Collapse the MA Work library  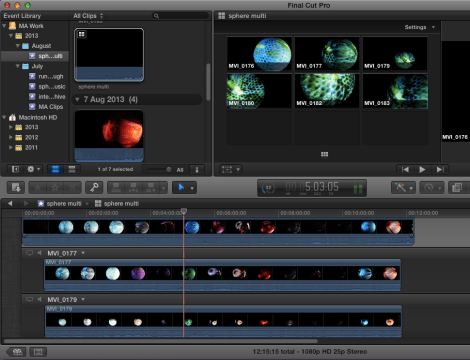click(x=4, y=26)
